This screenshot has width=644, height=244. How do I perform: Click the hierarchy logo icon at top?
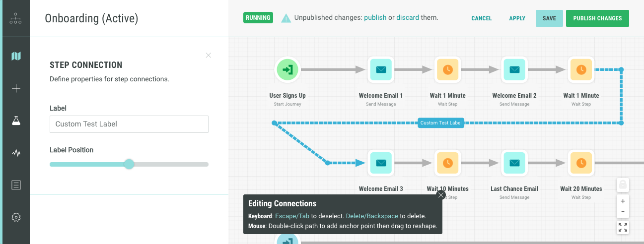[x=16, y=18]
